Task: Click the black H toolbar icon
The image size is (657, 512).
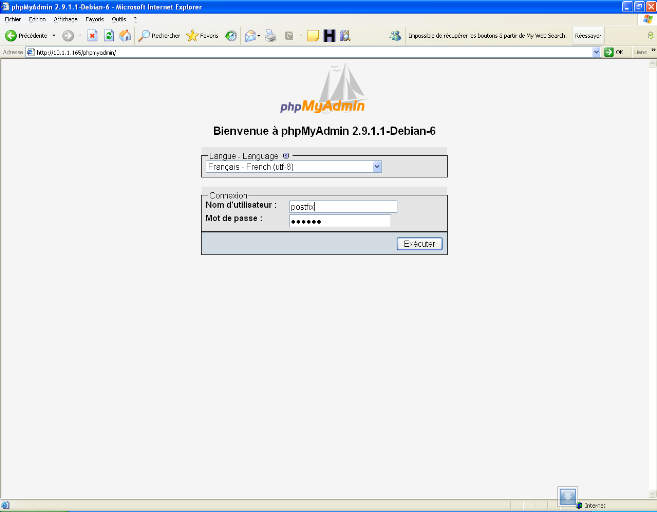Action: click(x=329, y=36)
